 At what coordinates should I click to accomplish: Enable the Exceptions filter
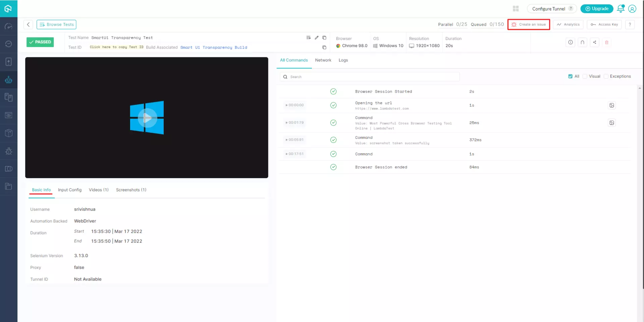click(606, 76)
